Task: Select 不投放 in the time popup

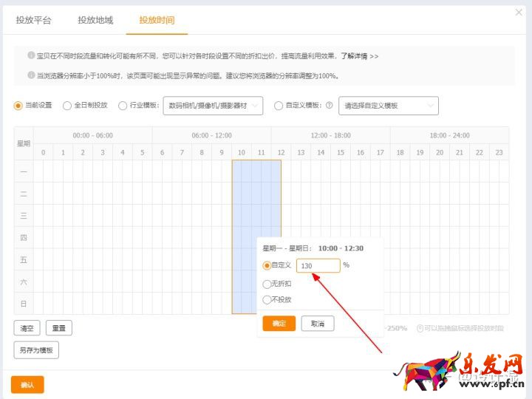Action: click(x=267, y=299)
